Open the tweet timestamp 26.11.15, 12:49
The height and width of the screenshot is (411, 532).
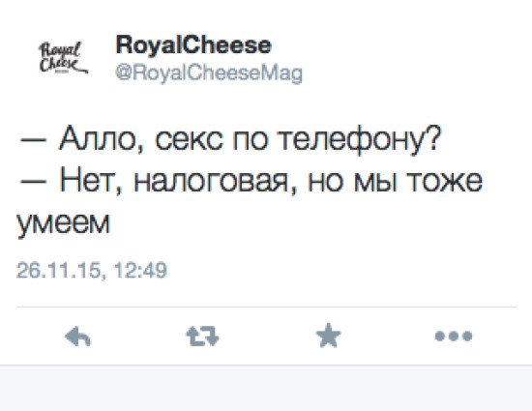(x=92, y=270)
